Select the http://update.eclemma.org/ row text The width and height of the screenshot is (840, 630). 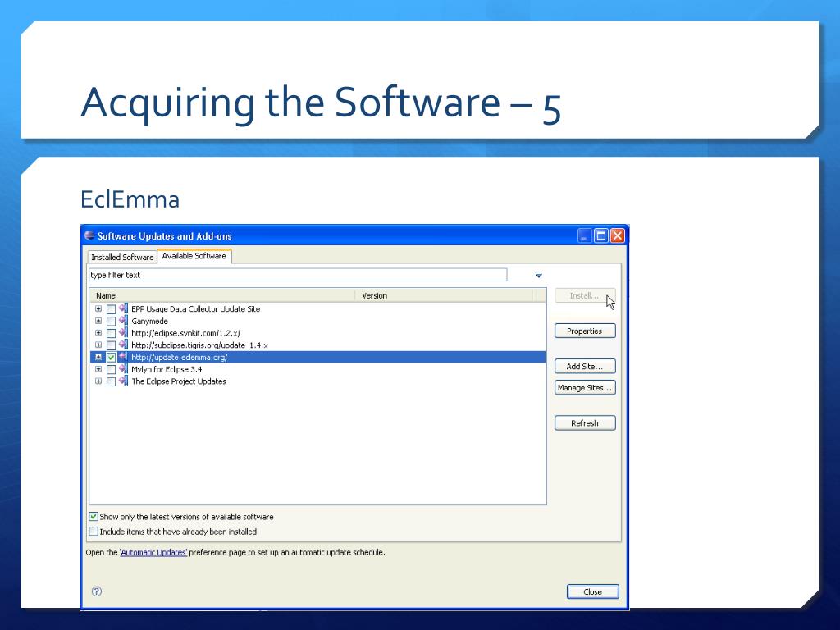pos(180,358)
